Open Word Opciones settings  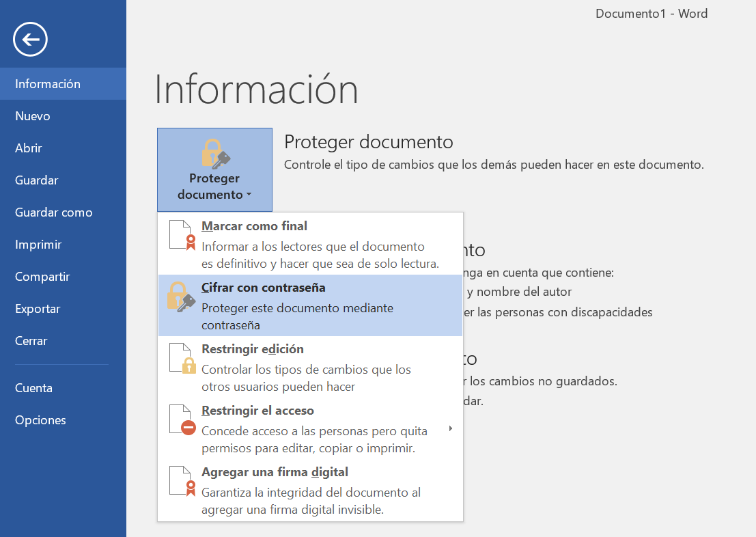(40, 420)
